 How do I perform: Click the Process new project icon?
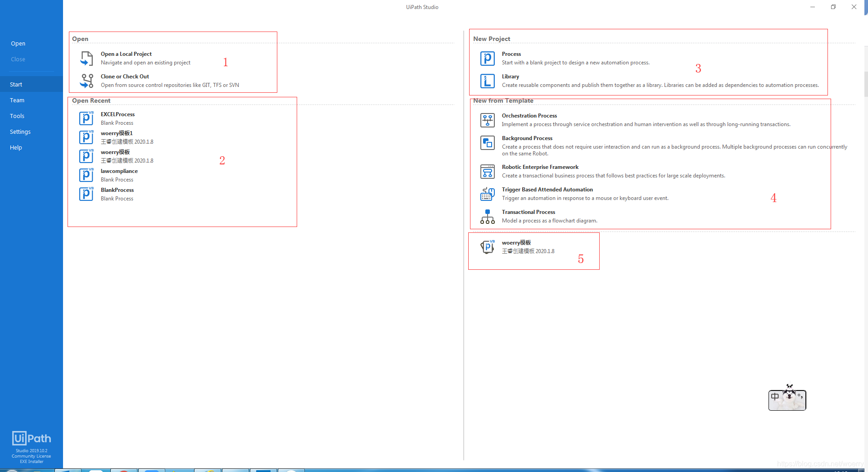(x=488, y=59)
